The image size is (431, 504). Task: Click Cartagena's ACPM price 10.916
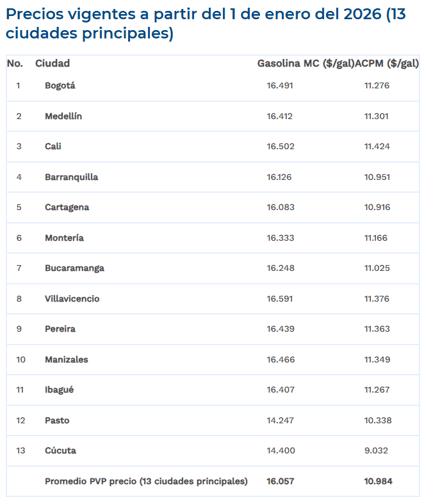pyautogui.click(x=377, y=207)
